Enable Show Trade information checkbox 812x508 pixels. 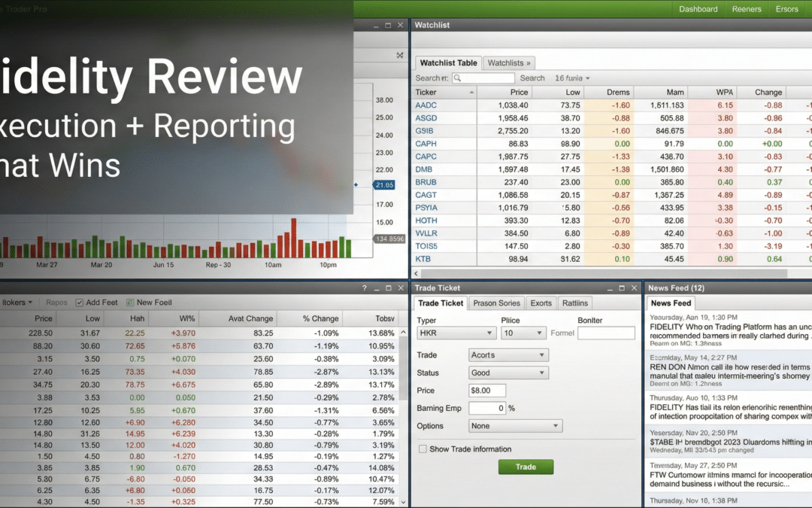[x=423, y=449]
